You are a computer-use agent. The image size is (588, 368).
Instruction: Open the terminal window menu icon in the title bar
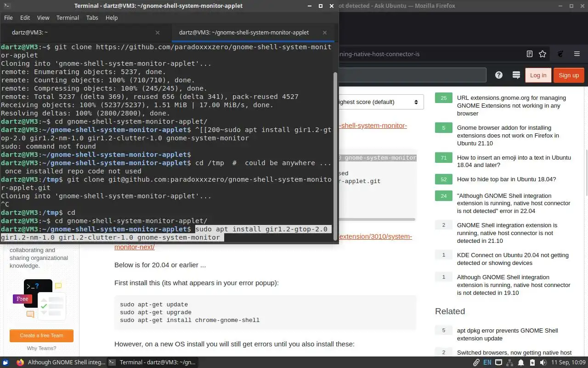[6, 6]
